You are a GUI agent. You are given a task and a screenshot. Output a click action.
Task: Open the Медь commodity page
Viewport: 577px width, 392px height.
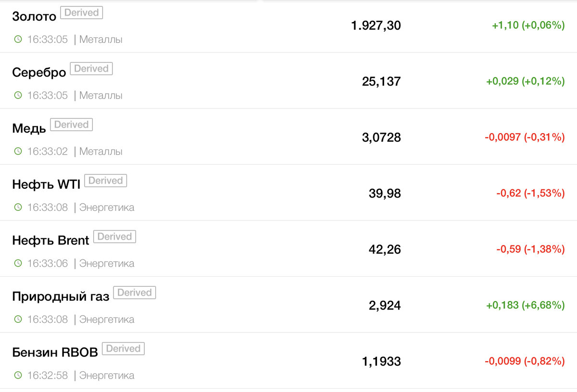pos(29,128)
